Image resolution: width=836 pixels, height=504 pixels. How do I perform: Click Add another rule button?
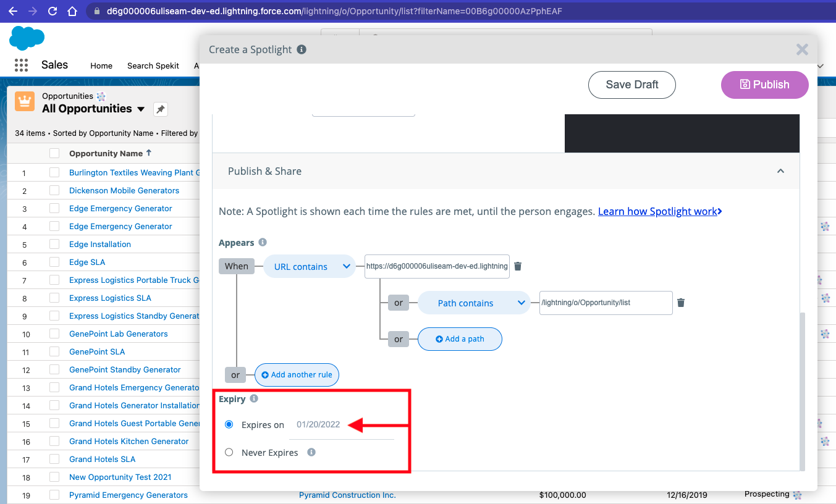click(x=297, y=374)
